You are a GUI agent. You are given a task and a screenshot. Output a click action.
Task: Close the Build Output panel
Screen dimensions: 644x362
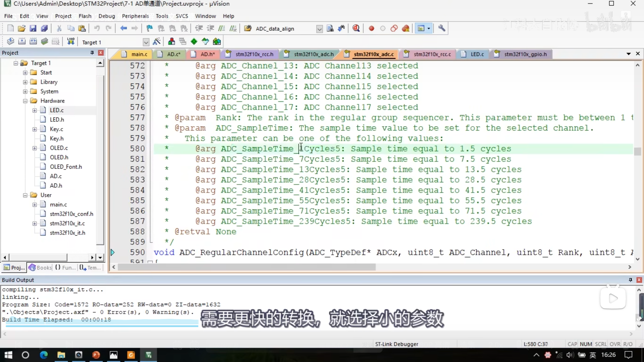click(639, 280)
